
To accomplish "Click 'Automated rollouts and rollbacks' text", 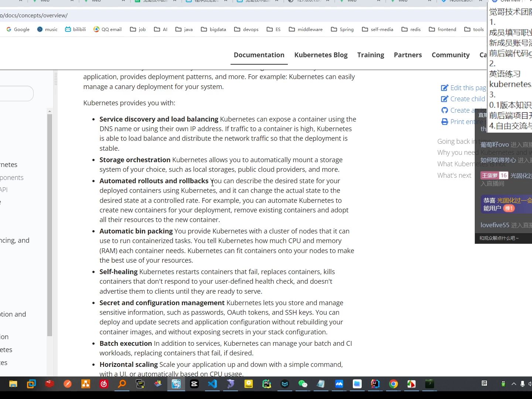I will 154,181.
